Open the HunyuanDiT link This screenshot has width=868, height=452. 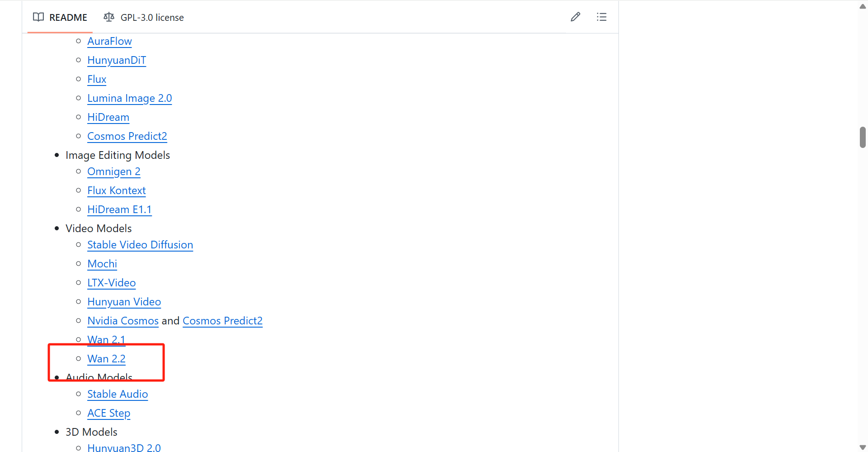pos(117,60)
